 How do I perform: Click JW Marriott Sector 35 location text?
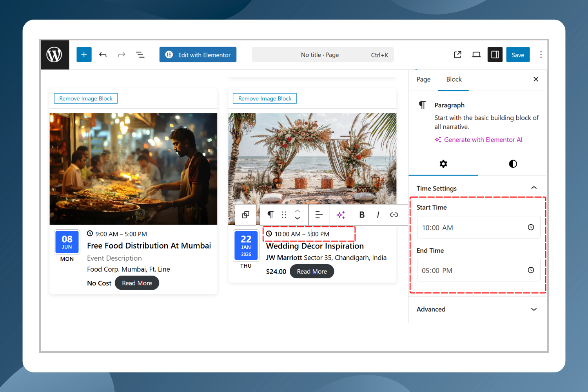(326, 258)
